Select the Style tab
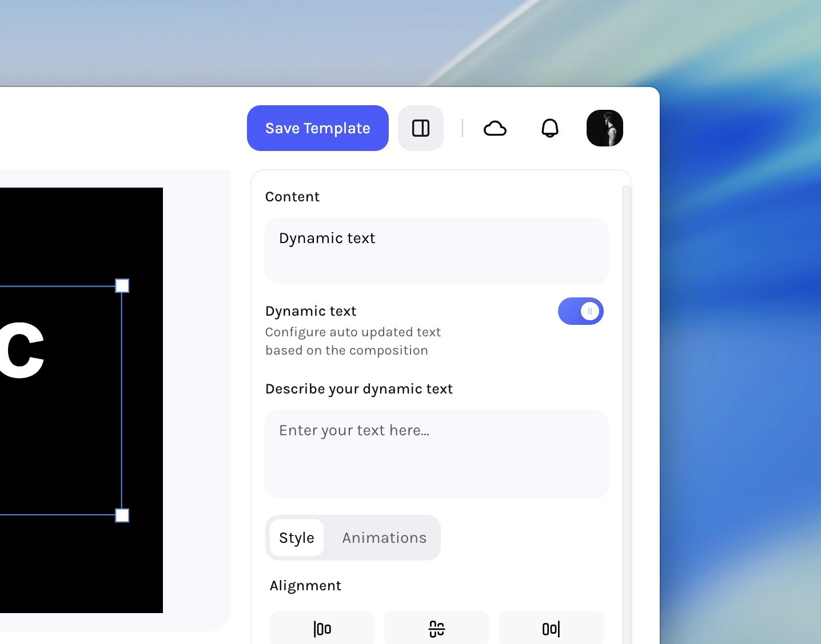 [x=297, y=538]
